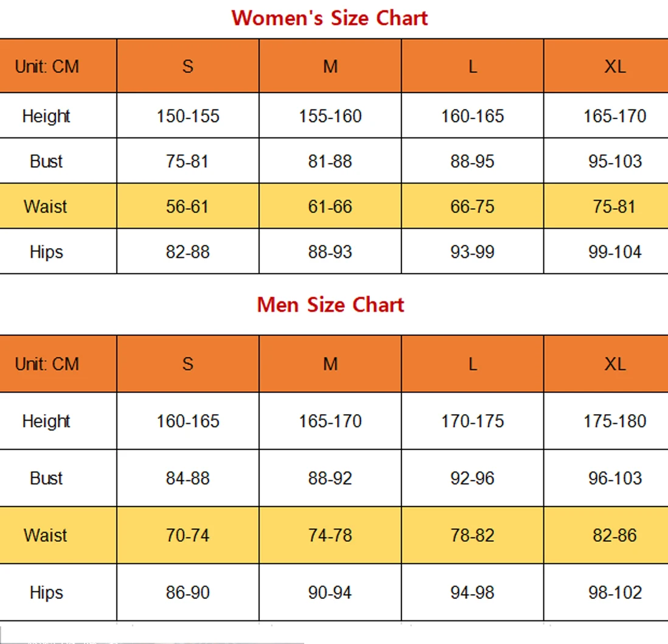Select the women's bust cell 81-88
Viewport: 668px width, 644px height.
click(330, 161)
